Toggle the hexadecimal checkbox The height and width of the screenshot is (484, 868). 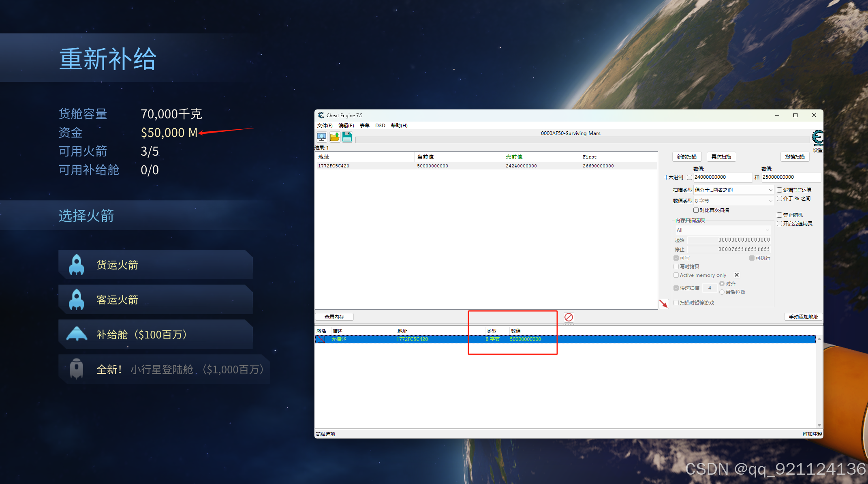689,178
